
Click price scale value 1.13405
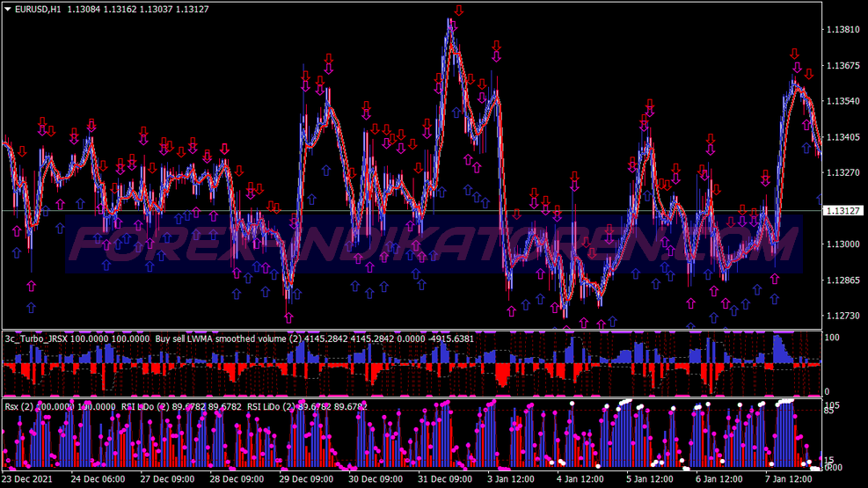point(842,136)
